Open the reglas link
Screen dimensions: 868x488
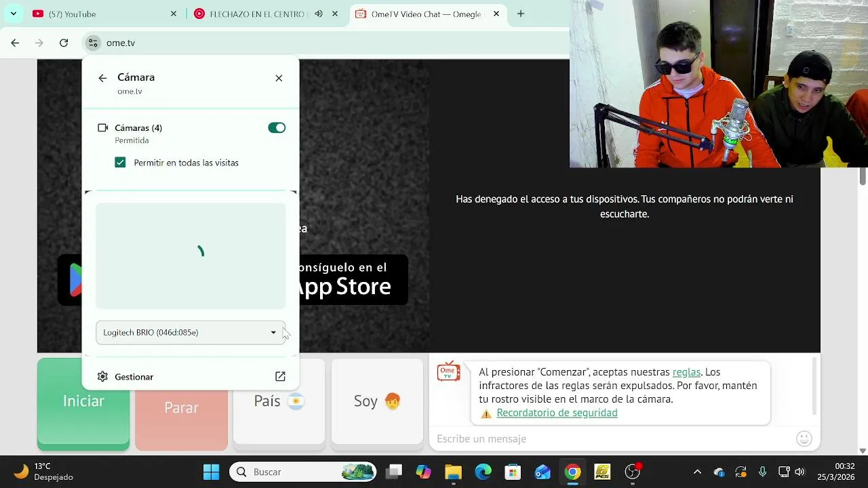point(686,372)
